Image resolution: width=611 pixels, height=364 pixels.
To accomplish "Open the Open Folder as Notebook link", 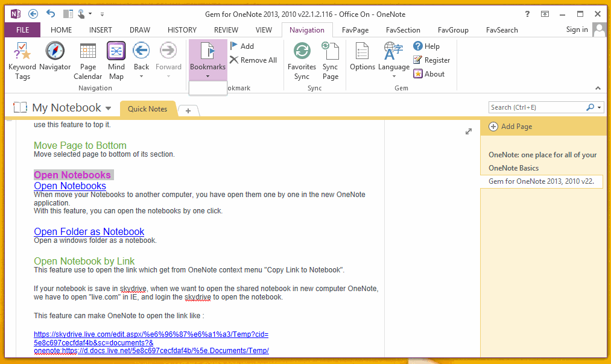I will (89, 231).
